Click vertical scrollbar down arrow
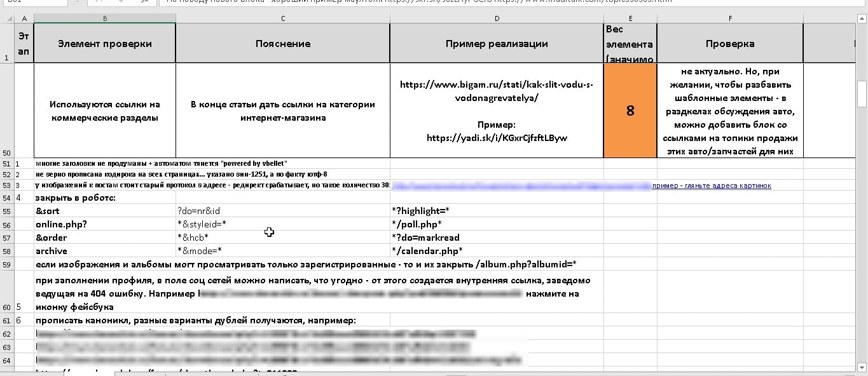This screenshot has height=376, width=868. pos(862,366)
